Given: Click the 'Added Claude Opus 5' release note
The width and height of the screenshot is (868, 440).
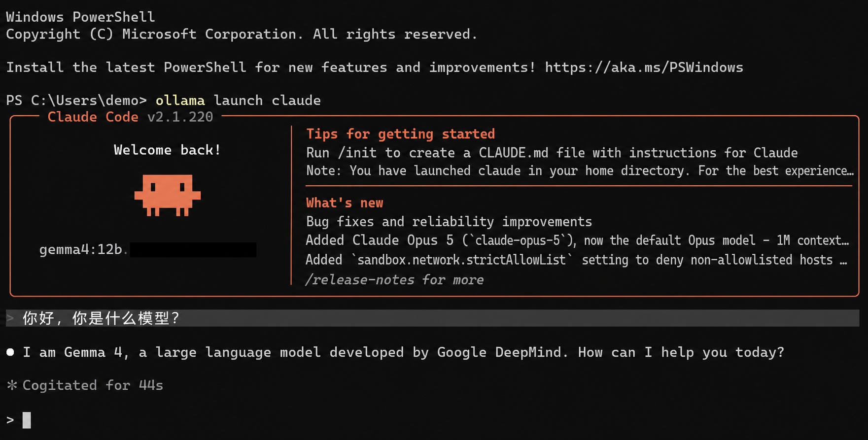Looking at the screenshot, I should pos(577,240).
